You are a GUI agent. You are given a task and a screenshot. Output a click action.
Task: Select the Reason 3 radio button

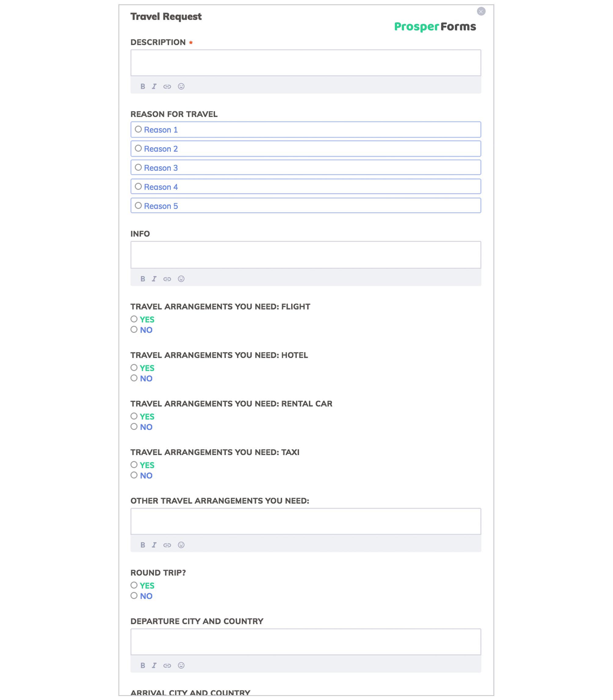[138, 167]
